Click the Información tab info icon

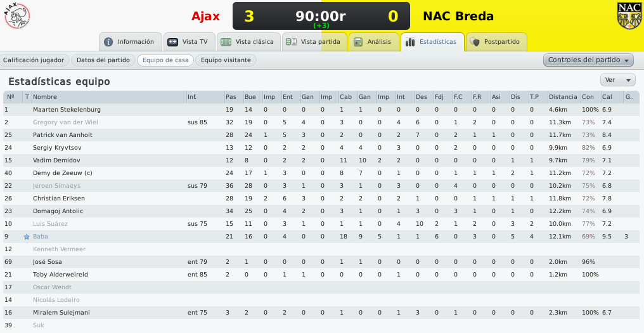(x=108, y=42)
